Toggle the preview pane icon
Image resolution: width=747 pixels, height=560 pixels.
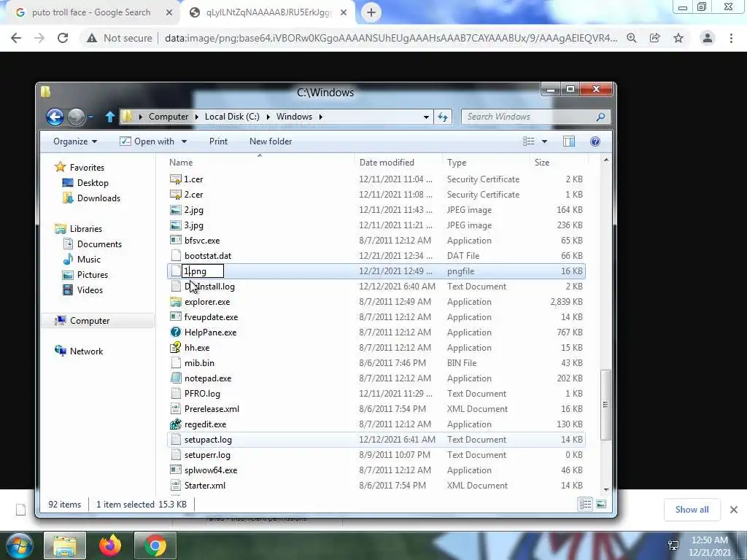tap(569, 141)
